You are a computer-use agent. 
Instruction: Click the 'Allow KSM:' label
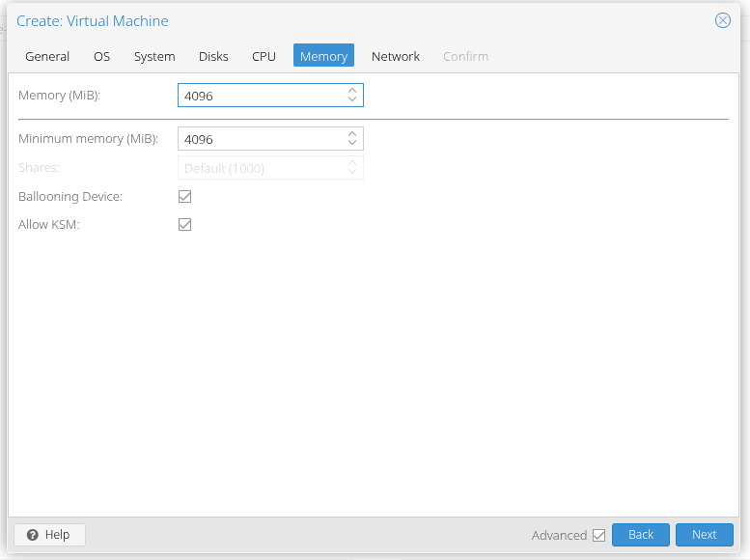tap(49, 224)
